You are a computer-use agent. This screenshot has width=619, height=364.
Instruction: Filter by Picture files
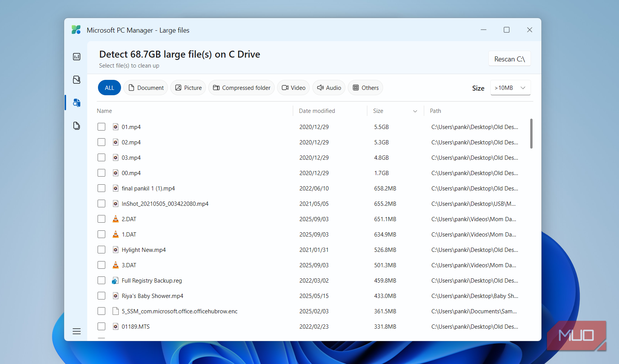(188, 88)
